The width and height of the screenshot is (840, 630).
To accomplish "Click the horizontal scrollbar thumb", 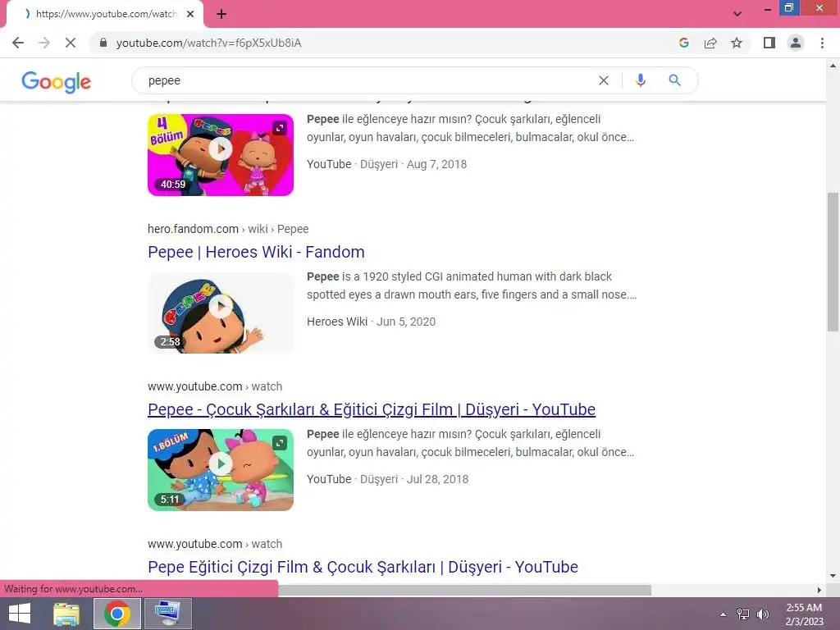I will (x=464, y=590).
